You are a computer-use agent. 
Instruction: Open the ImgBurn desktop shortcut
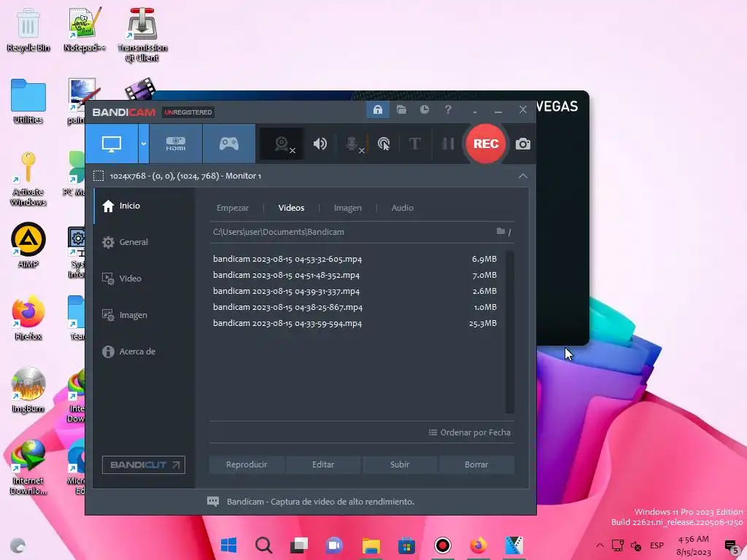point(28,390)
